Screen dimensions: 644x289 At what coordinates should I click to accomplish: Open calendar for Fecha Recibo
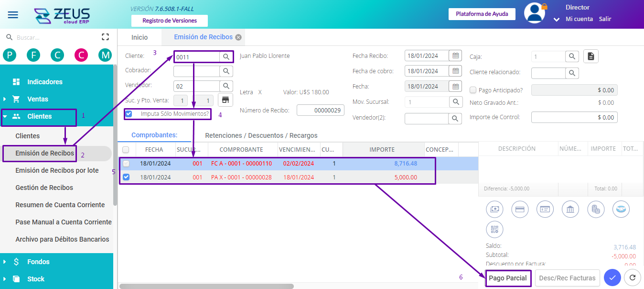coord(456,56)
